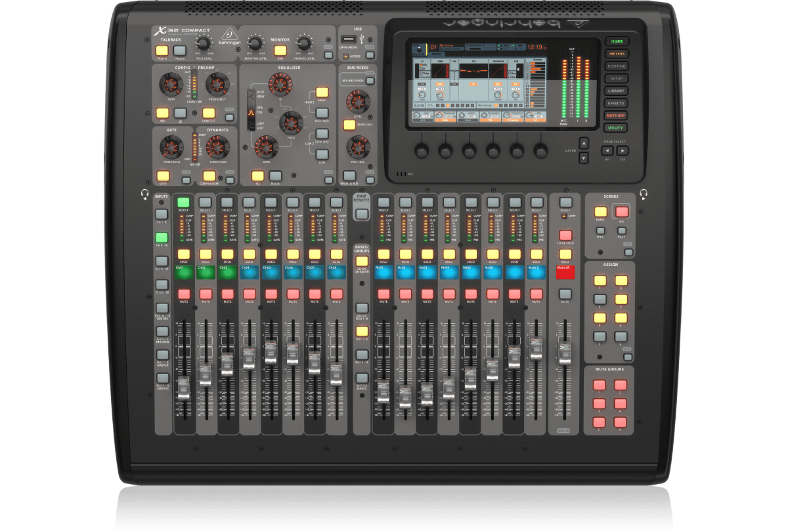This screenshot has height=532, width=788.
Task: Click the Page Select right arrow (Yes)
Action: tap(623, 150)
